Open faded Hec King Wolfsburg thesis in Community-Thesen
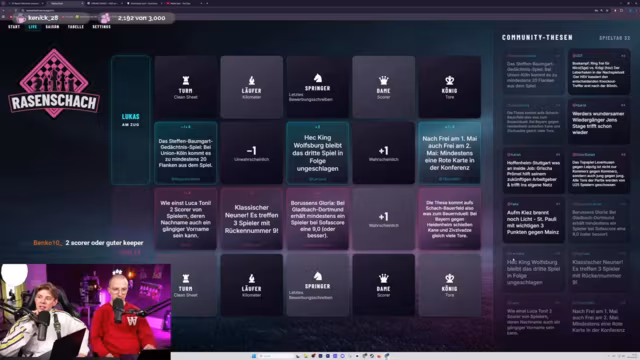This screenshot has width=640, height=360. click(x=533, y=270)
